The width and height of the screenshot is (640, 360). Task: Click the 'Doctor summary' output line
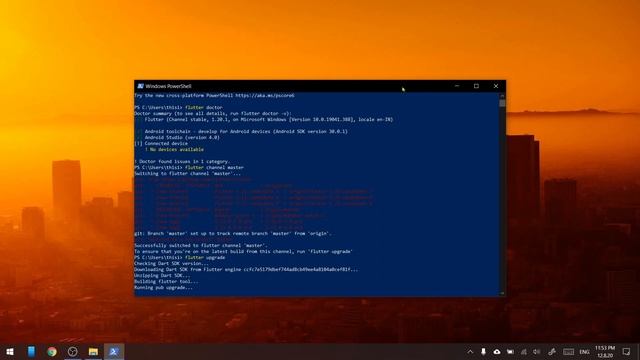coord(213,113)
